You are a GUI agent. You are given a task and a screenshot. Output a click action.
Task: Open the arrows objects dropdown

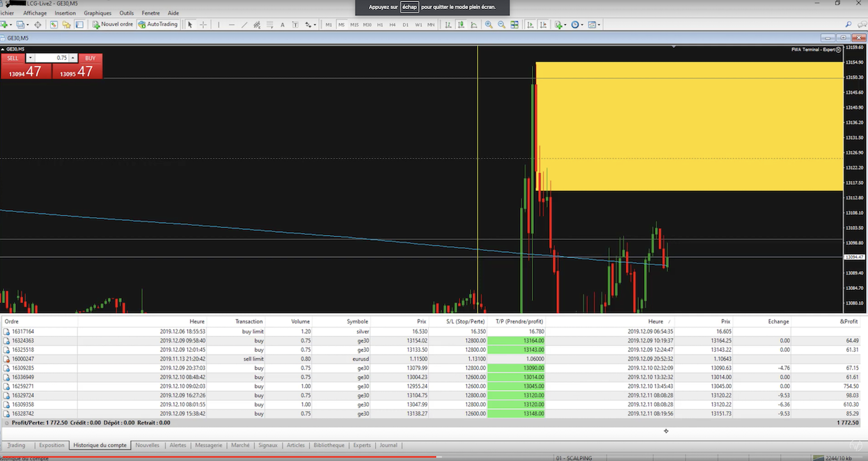(310, 24)
